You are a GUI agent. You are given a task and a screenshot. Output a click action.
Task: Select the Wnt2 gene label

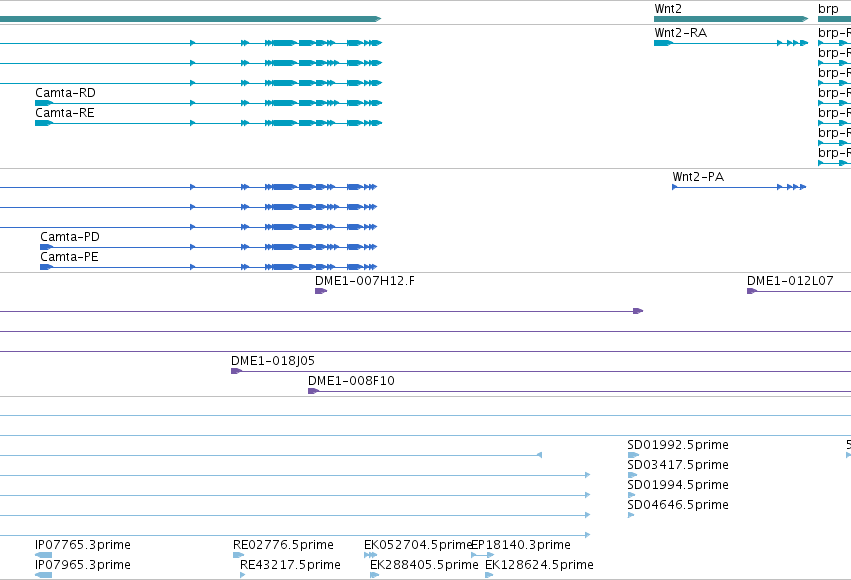(x=668, y=9)
